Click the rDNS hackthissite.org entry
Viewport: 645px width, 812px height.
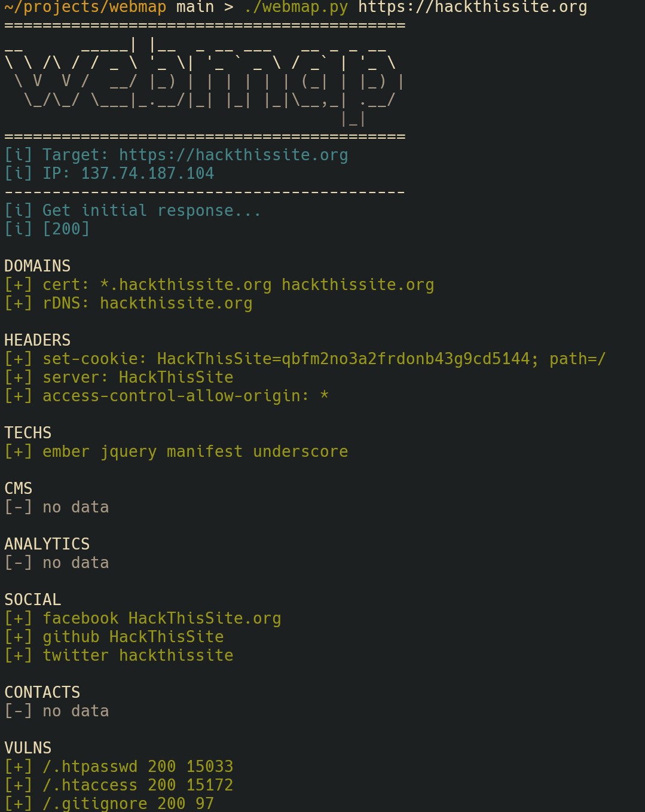pyautogui.click(x=176, y=303)
